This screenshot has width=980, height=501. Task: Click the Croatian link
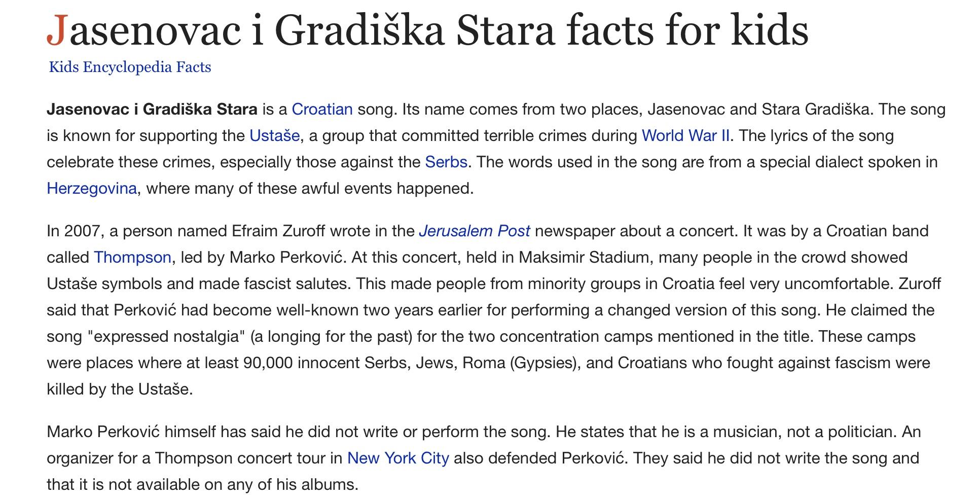(x=322, y=110)
